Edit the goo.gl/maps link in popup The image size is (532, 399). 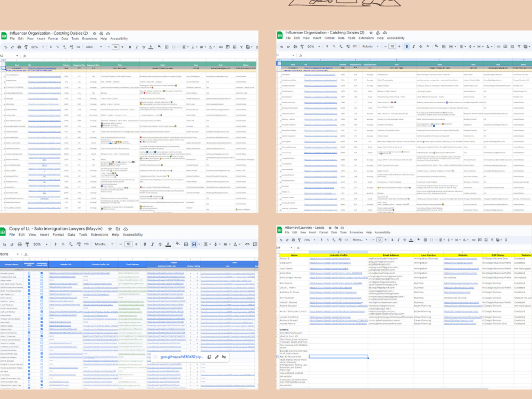click(217, 357)
